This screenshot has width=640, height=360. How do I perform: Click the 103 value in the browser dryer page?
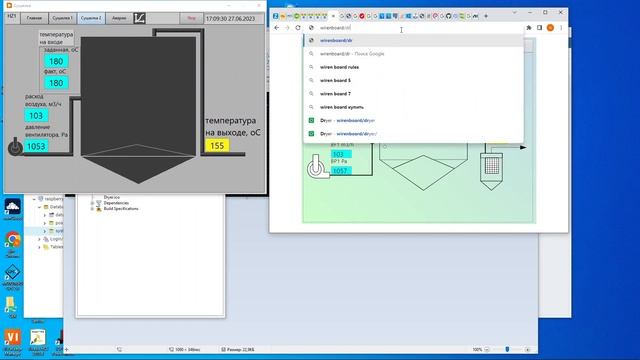[x=340, y=154]
